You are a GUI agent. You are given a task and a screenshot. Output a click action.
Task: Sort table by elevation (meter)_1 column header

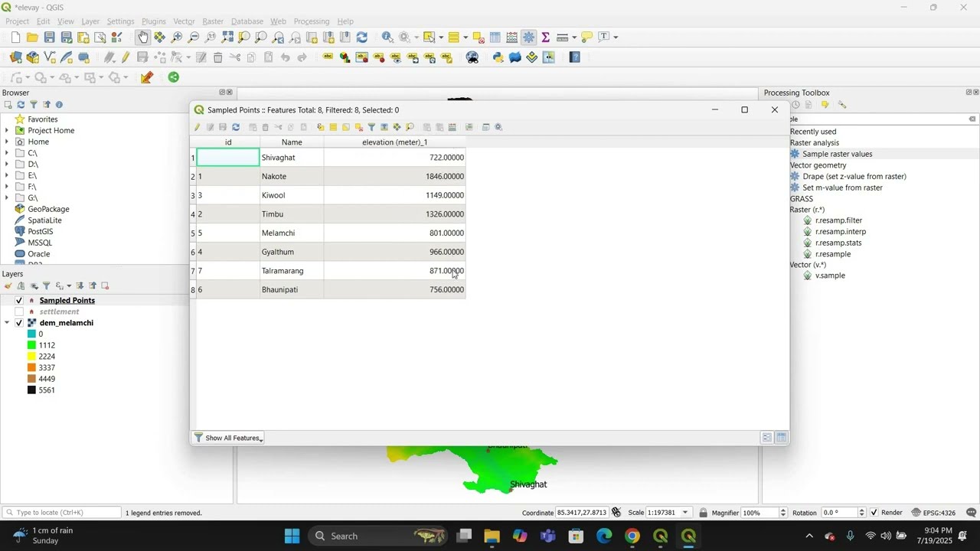pos(394,142)
